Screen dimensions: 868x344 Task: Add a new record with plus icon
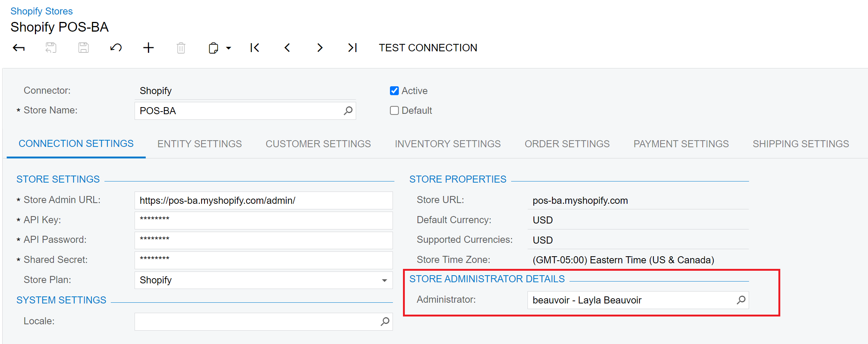(x=148, y=48)
